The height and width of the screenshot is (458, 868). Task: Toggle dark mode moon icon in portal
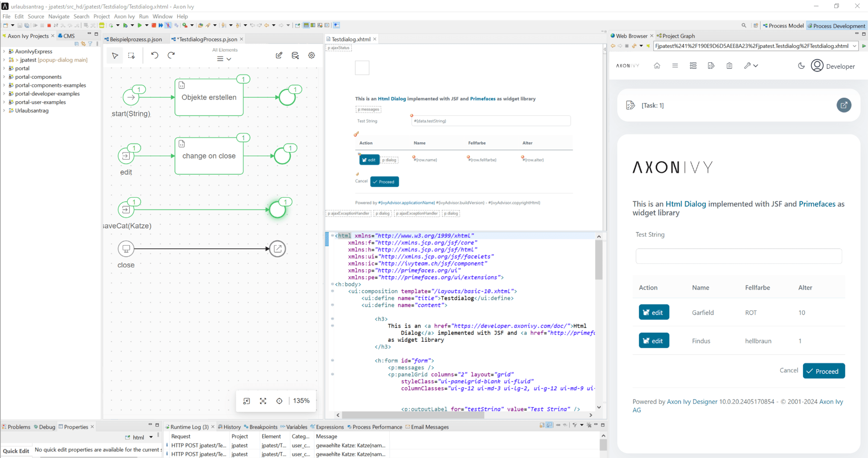tap(801, 66)
